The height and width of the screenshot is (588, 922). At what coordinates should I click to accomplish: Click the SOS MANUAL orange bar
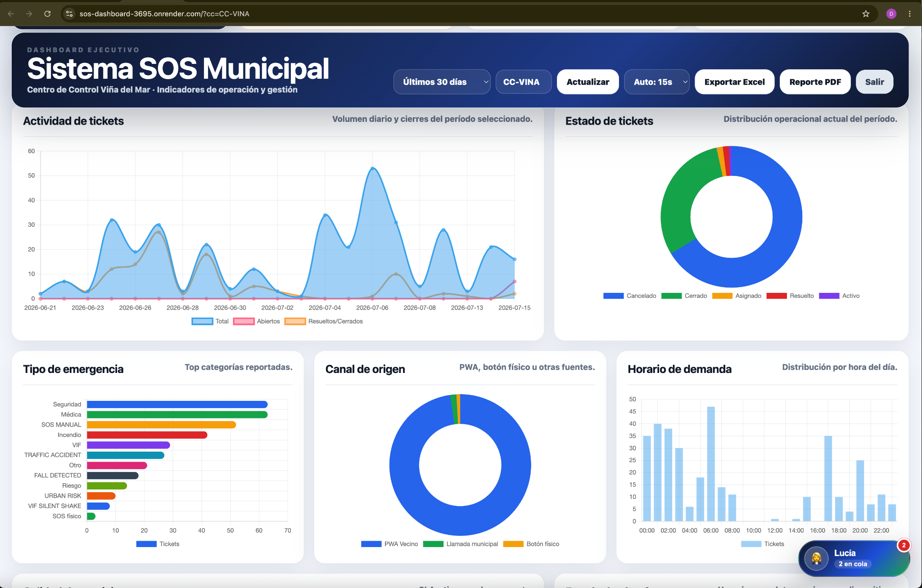coord(161,425)
